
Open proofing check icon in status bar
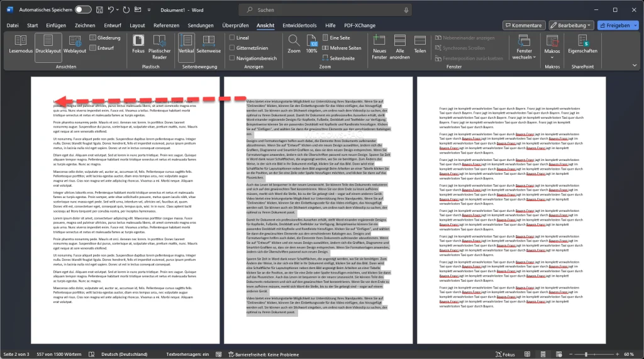[x=92, y=355]
